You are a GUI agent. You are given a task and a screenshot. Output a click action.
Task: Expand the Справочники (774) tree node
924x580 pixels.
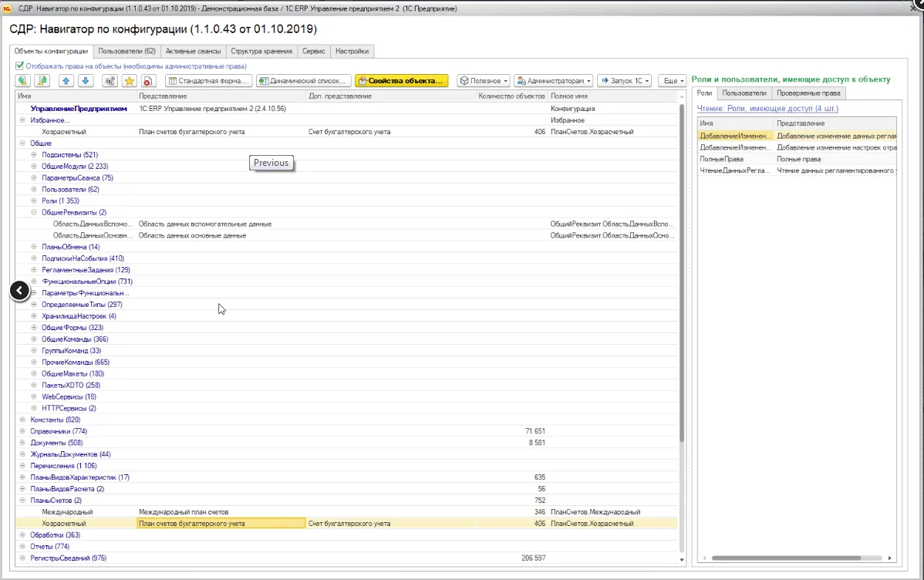[22, 431]
